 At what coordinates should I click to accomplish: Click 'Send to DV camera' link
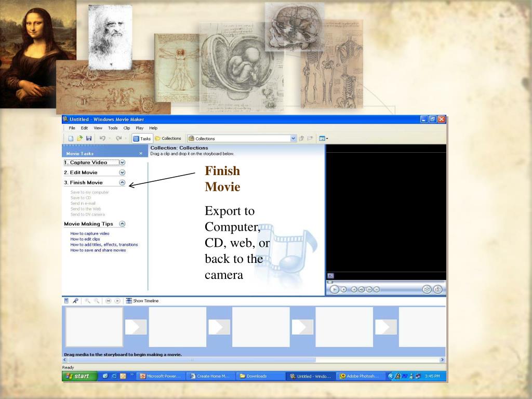pyautogui.click(x=87, y=215)
